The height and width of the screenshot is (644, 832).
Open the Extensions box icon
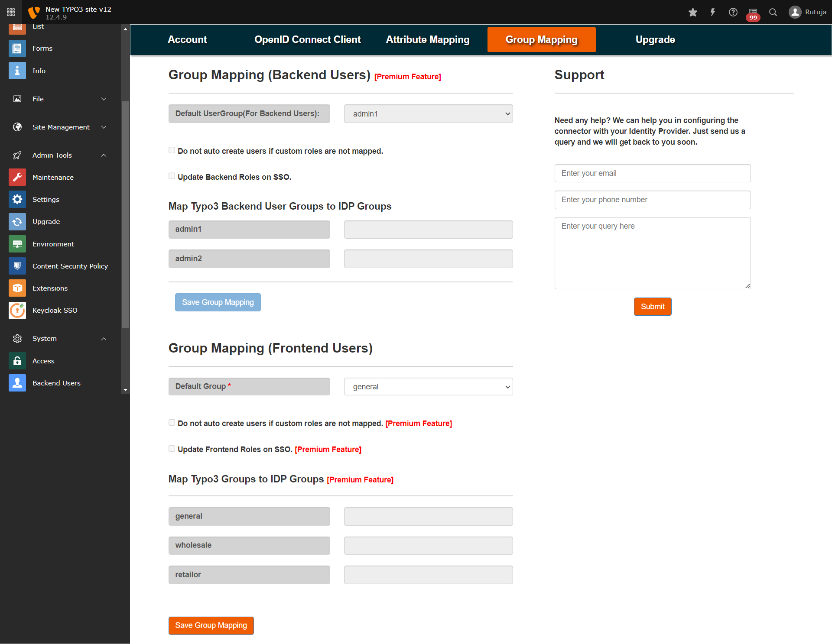(17, 288)
